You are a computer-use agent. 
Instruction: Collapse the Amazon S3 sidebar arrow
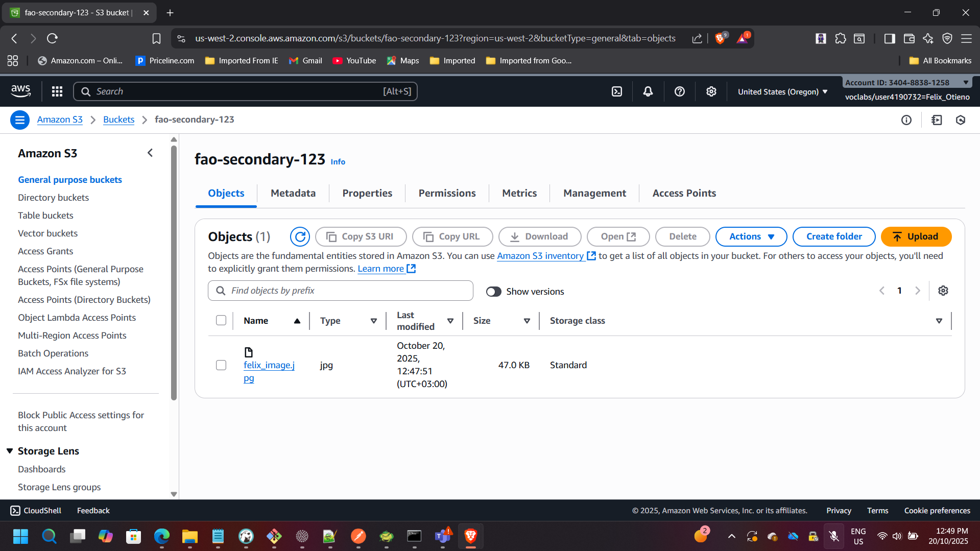pos(150,153)
